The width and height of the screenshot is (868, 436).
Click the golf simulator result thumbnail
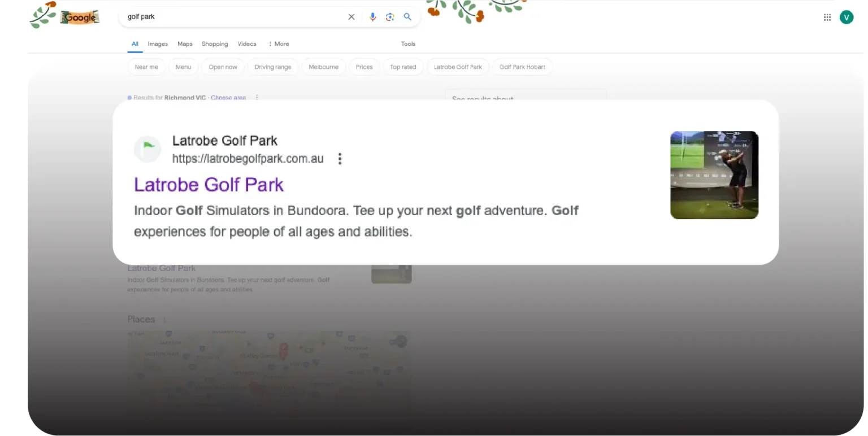click(714, 175)
